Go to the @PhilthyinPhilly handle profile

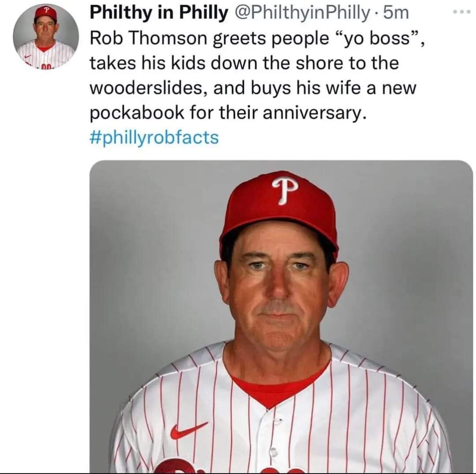[x=303, y=13]
